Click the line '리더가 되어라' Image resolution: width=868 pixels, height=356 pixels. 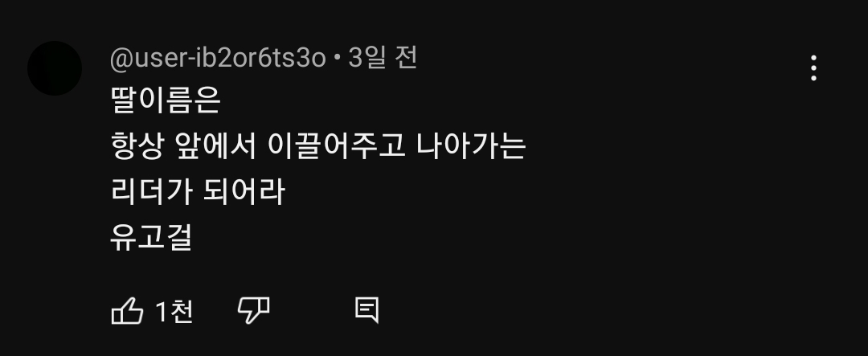tap(199, 191)
